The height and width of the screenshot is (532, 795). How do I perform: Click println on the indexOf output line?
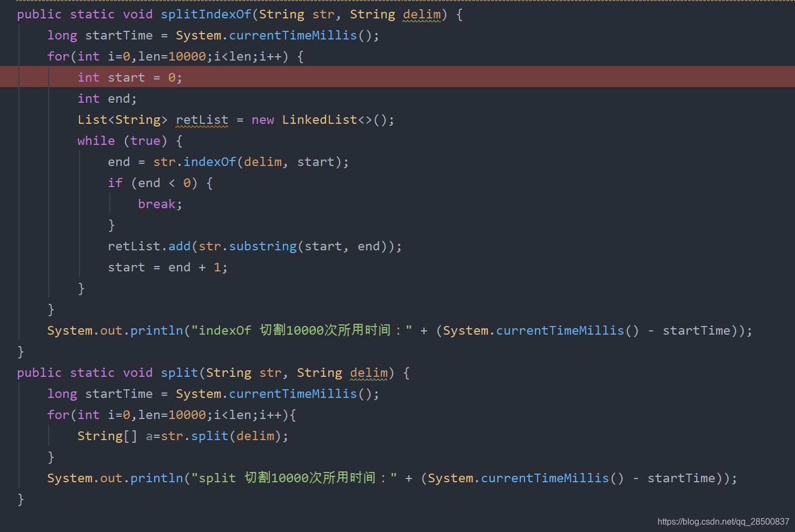point(157,330)
